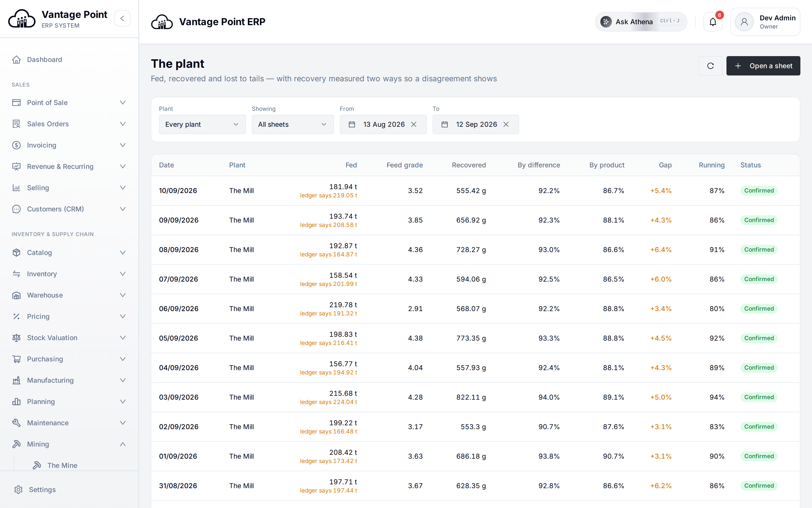The height and width of the screenshot is (508, 812).
Task: Open the Stock Valuation sidebar section
Action: pyautogui.click(x=69, y=338)
